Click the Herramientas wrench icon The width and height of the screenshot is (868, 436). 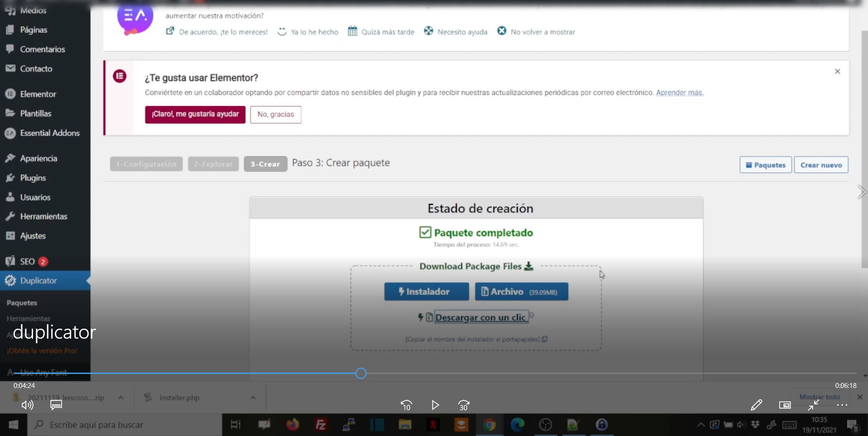click(10, 216)
